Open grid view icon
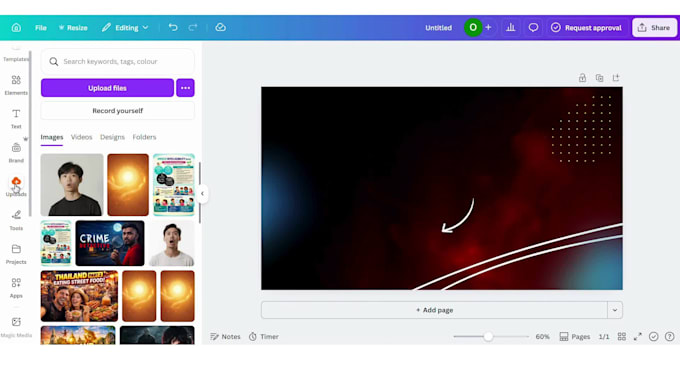 [x=621, y=337]
